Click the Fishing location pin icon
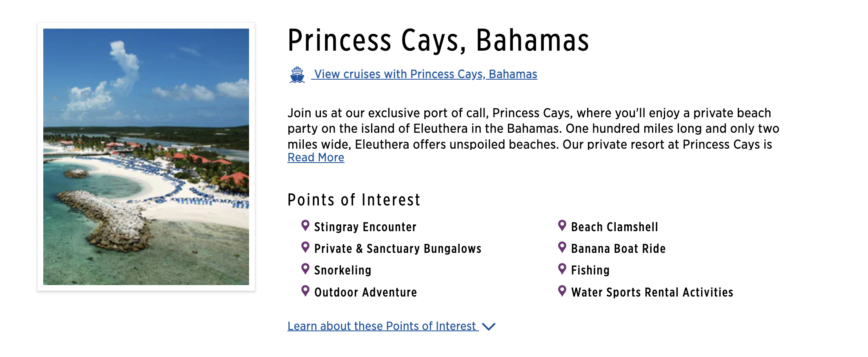 tap(562, 269)
